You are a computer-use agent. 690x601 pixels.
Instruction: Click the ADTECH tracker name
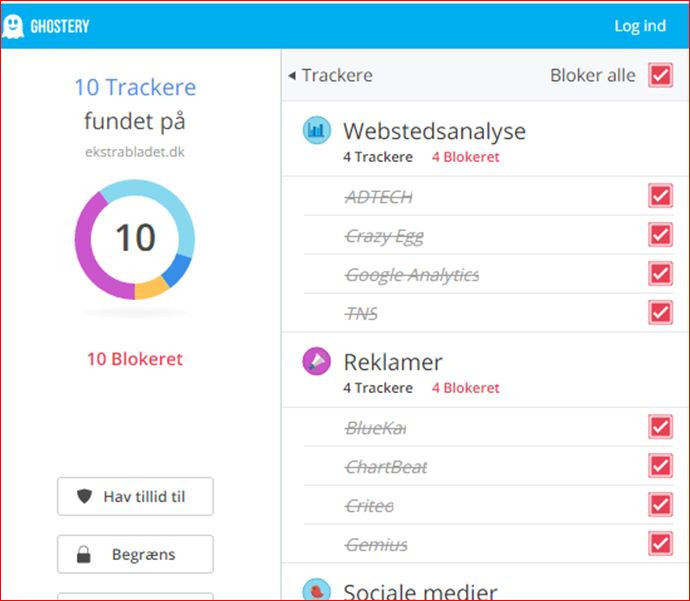[x=379, y=197]
